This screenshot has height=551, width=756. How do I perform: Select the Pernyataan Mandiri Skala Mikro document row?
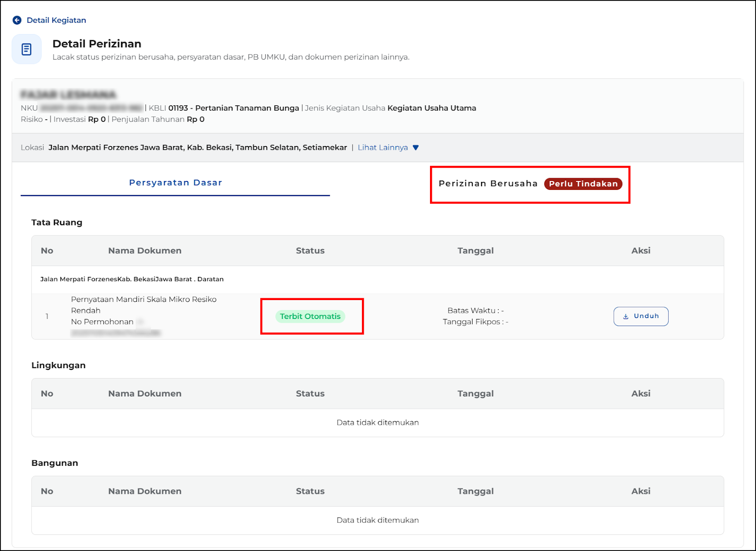click(x=144, y=305)
